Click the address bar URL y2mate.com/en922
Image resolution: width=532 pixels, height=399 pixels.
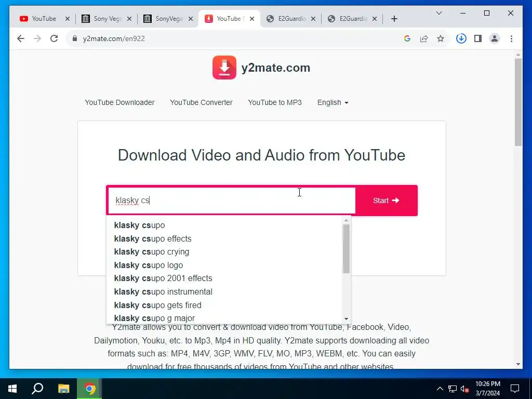[114, 38]
